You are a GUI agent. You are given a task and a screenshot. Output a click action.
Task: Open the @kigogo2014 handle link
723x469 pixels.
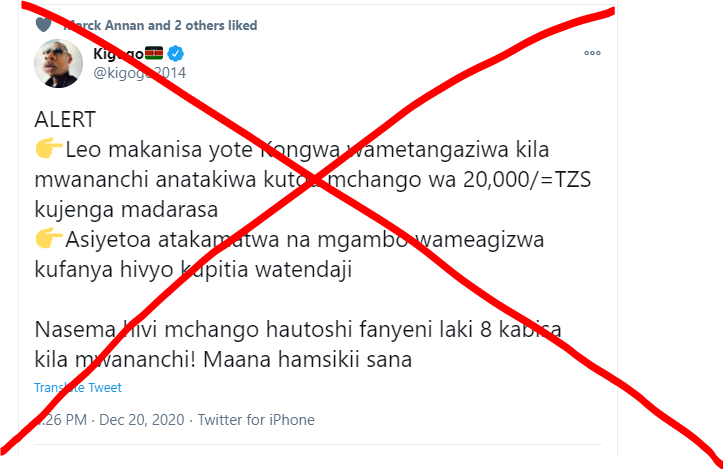[140, 73]
